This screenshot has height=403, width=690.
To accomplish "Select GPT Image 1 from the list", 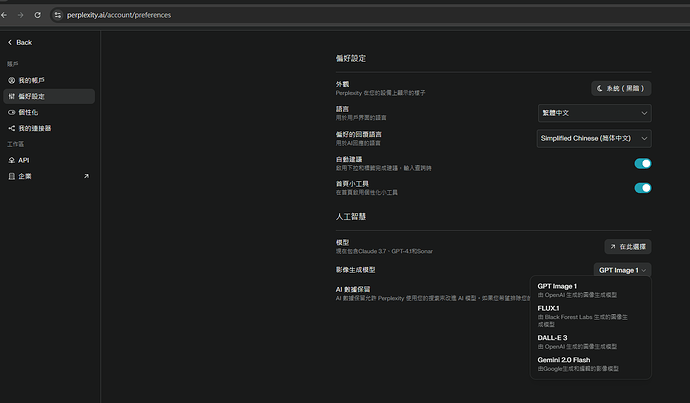I will (x=591, y=290).
